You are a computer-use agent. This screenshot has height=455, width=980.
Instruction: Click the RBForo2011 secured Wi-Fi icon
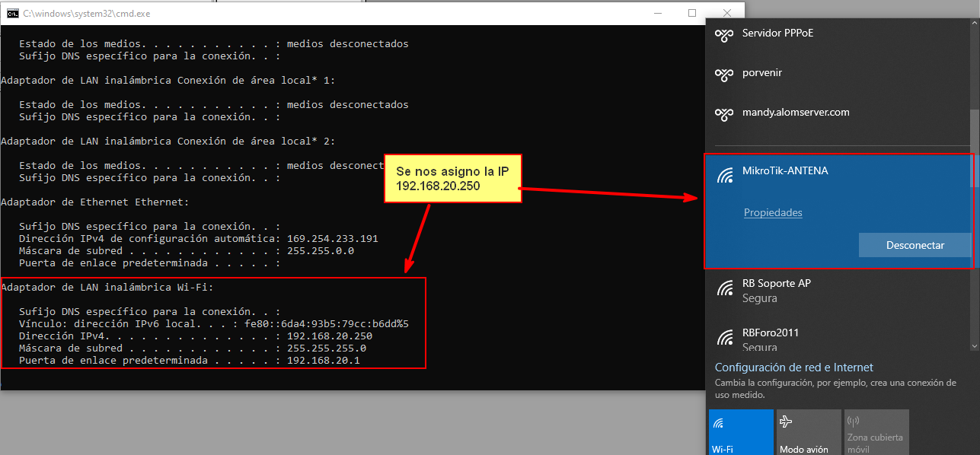pos(724,338)
